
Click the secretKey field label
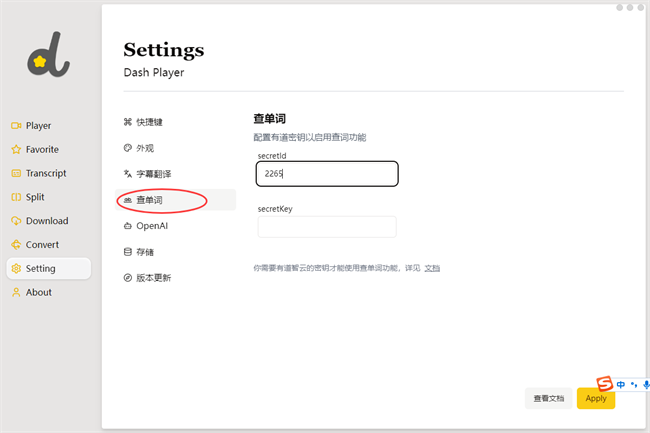coord(275,209)
